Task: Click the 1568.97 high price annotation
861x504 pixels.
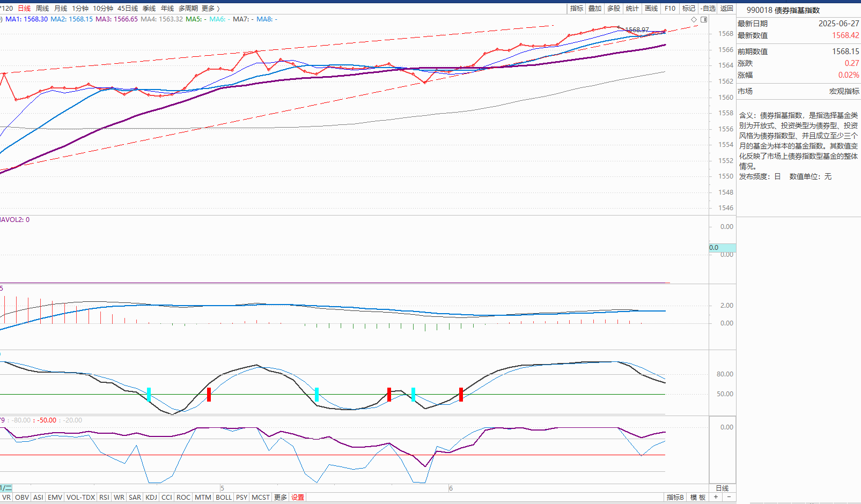Action: coord(637,30)
